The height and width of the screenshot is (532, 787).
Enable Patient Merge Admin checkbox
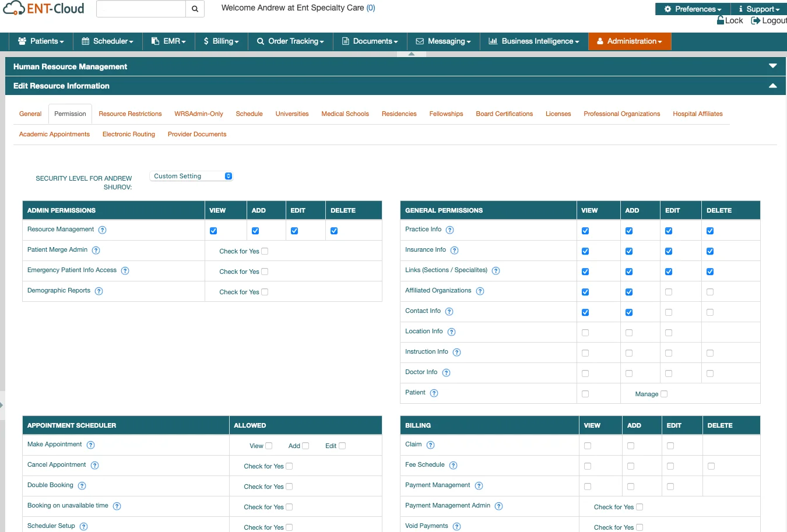265,251
